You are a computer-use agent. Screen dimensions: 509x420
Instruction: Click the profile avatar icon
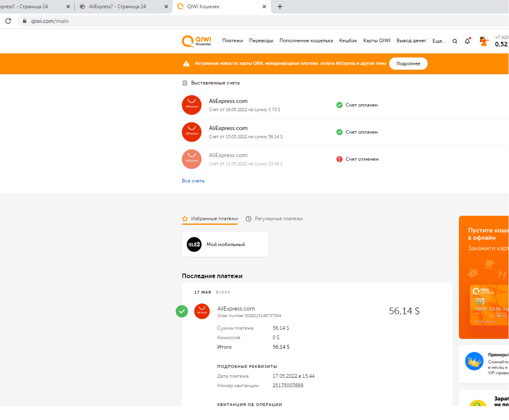click(x=484, y=41)
